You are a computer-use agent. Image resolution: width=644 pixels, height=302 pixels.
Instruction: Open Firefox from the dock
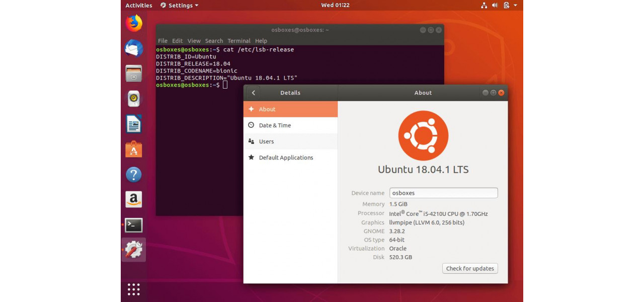coord(134,23)
